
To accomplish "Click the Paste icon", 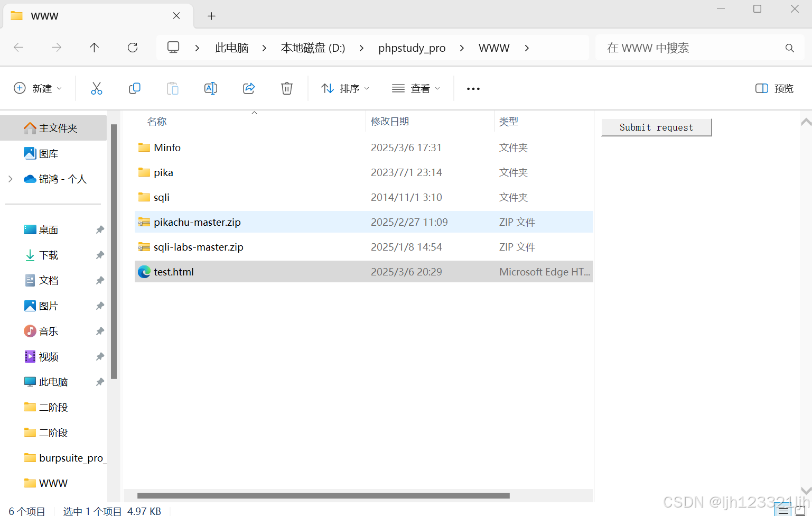I will coord(173,88).
